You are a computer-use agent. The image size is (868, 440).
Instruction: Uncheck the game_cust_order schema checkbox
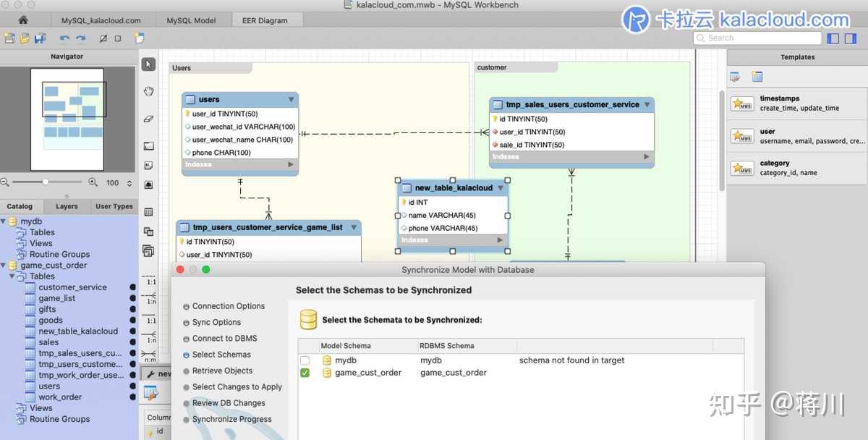[x=305, y=373]
